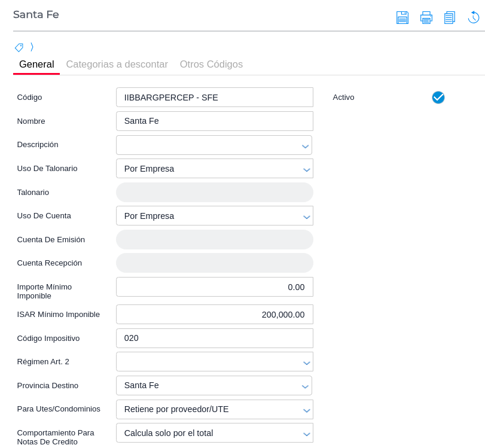The height and width of the screenshot is (448, 485).
Task: Open the Otros Códigos tab
Action: coord(211,65)
